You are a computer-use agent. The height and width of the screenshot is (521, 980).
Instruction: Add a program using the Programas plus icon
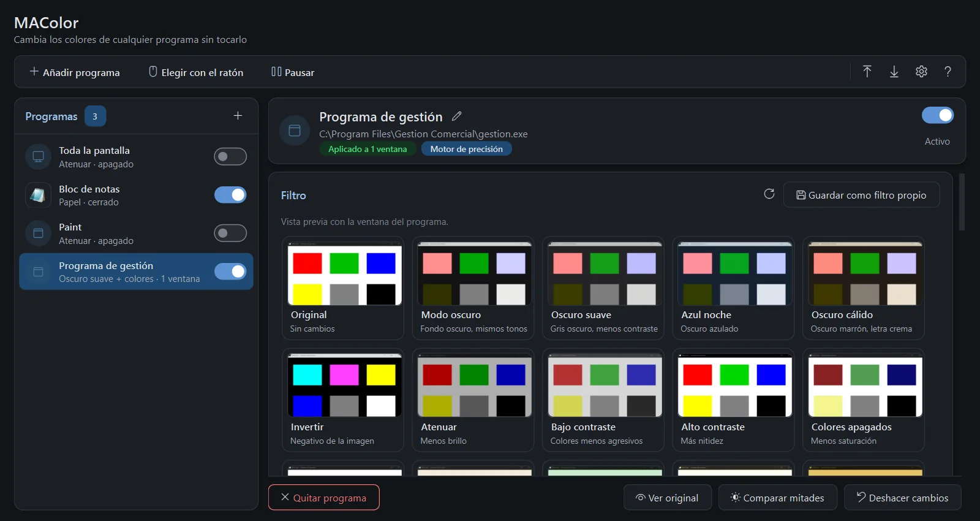click(238, 116)
